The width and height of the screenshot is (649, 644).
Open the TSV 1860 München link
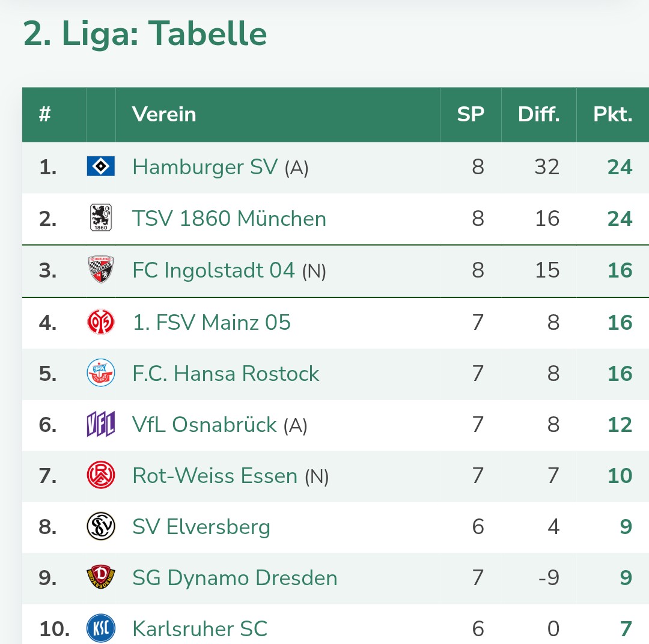229,218
